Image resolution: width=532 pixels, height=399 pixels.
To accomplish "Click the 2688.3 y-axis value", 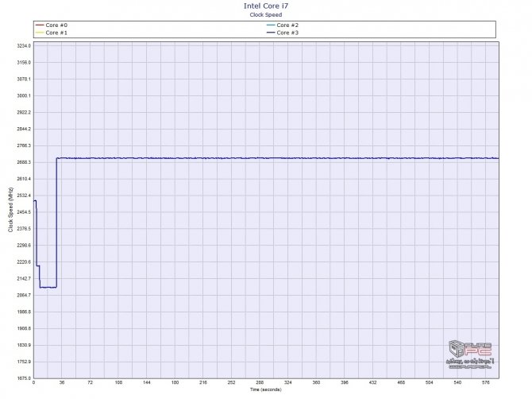I will (x=24, y=162).
